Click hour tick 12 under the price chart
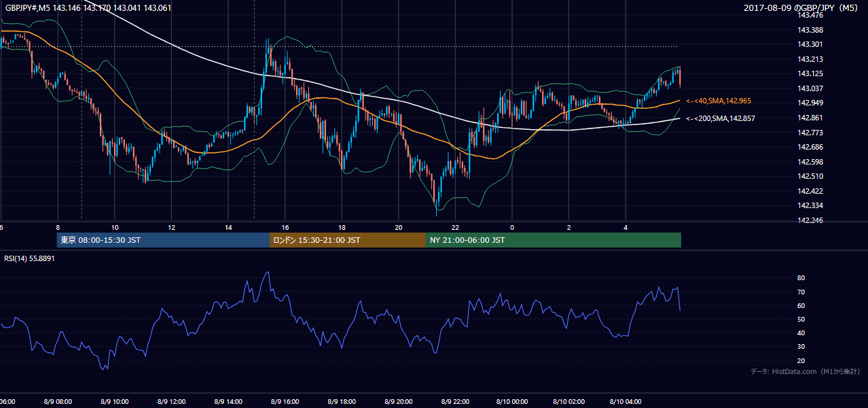The width and height of the screenshot is (868, 408). click(171, 228)
